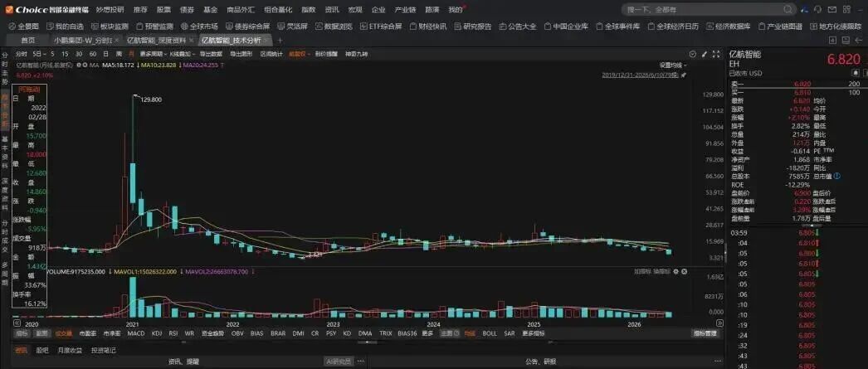Click 区间统计 range statistics button
Image resolution: width=868 pixels, height=369 pixels.
point(271,54)
